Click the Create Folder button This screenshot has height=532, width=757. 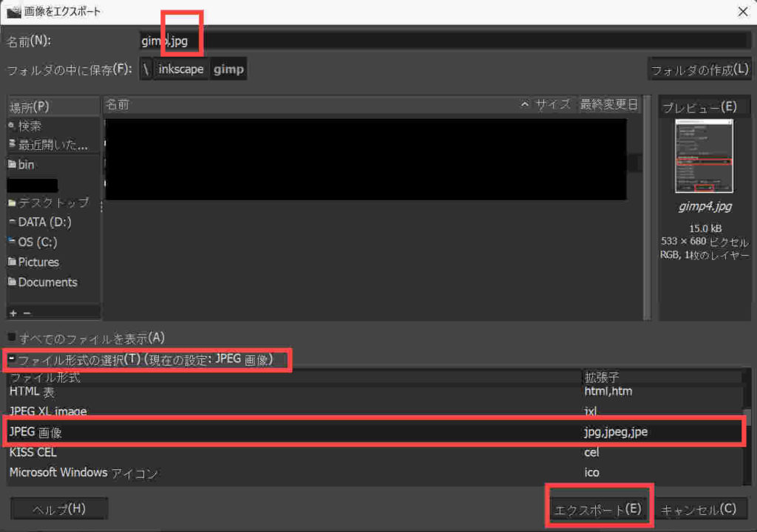point(699,70)
